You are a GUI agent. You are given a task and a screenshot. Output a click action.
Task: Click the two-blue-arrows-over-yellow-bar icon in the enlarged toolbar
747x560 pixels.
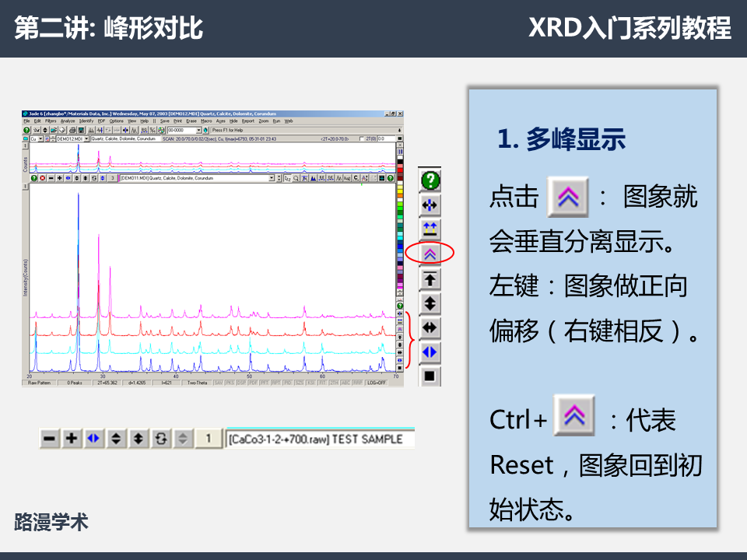tap(430, 229)
